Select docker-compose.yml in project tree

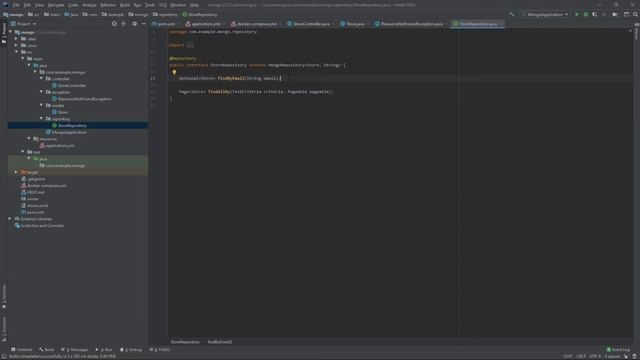pos(47,185)
